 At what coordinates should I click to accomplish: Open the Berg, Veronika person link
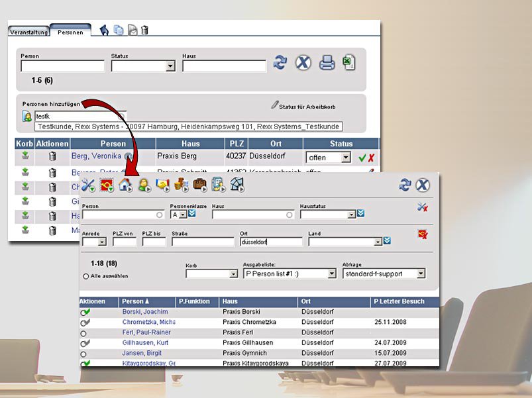96,156
